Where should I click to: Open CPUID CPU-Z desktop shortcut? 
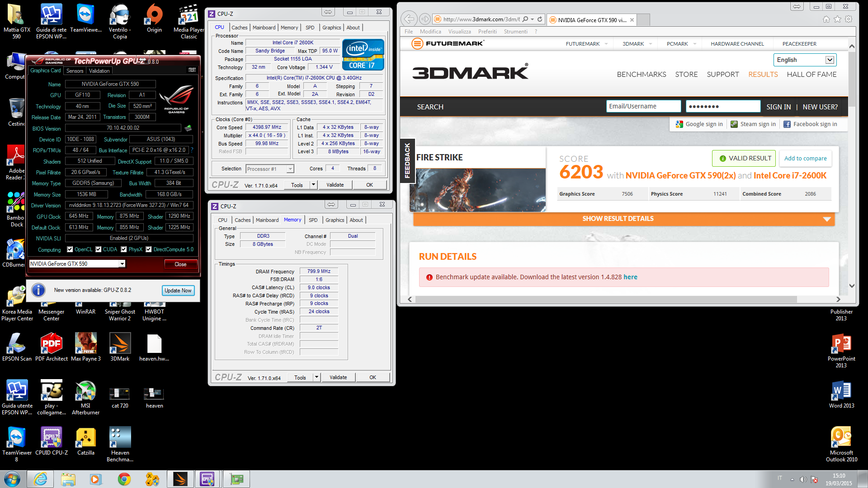point(52,441)
